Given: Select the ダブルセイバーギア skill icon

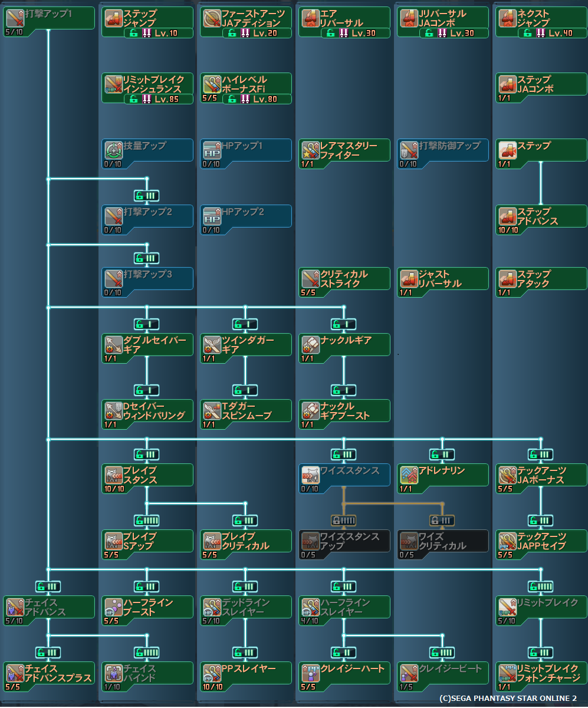Looking at the screenshot, I should pyautogui.click(x=113, y=345).
